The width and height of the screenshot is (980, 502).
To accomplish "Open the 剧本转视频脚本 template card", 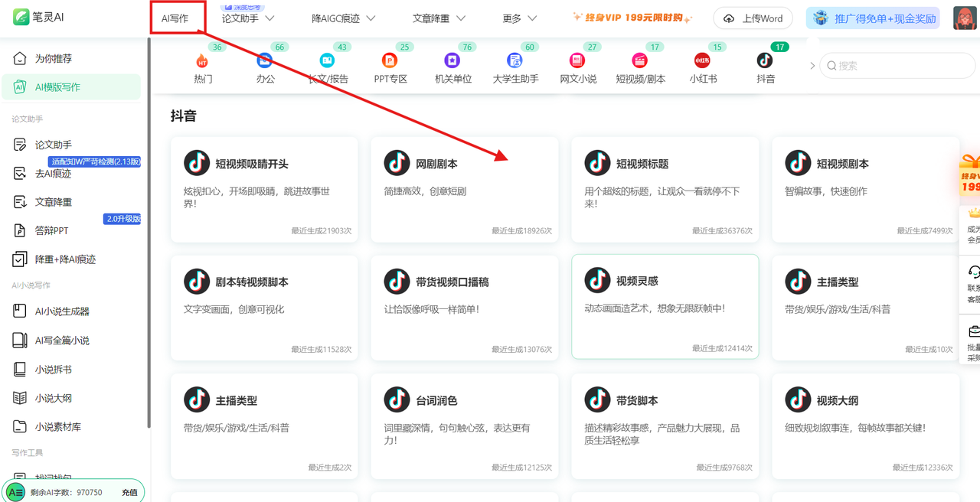I will [264, 307].
